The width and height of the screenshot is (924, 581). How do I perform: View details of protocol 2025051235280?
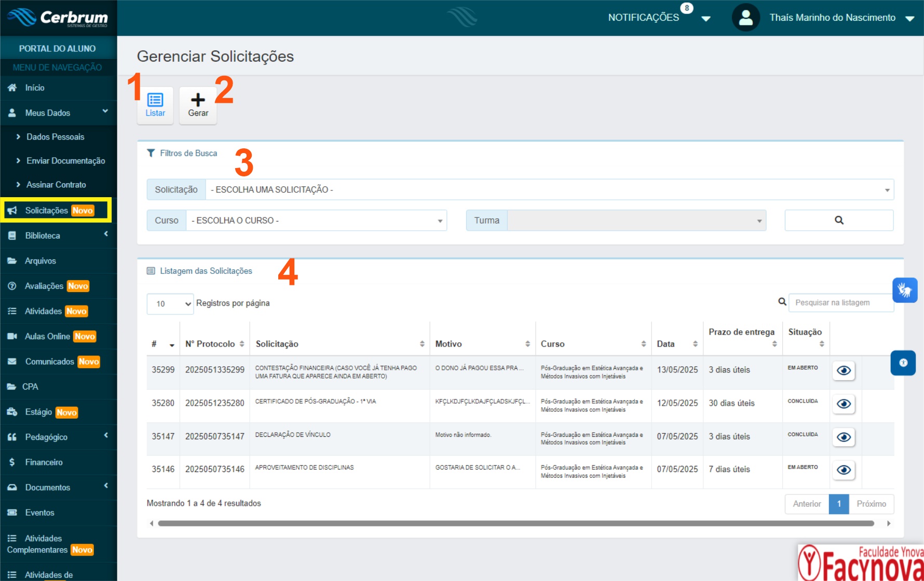point(844,404)
